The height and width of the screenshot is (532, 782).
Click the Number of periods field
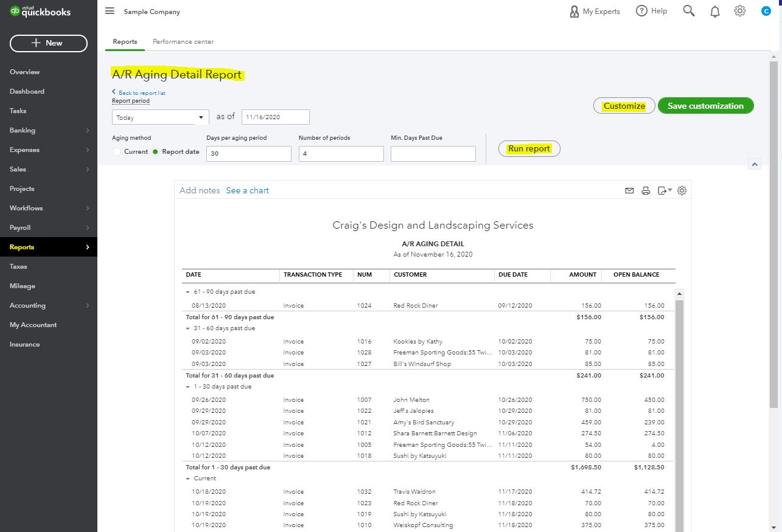[341, 154]
